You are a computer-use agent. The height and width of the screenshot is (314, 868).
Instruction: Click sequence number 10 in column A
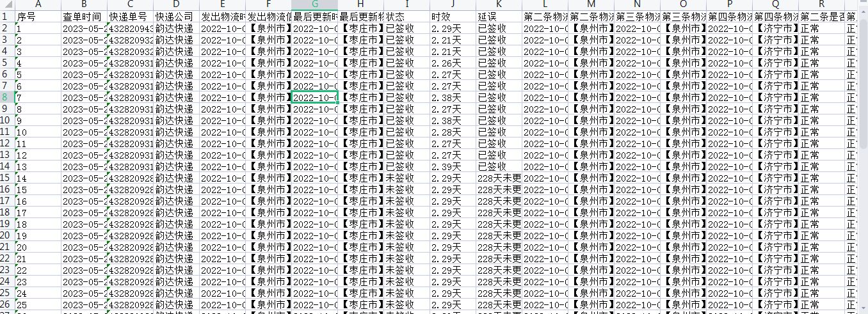tap(38, 132)
